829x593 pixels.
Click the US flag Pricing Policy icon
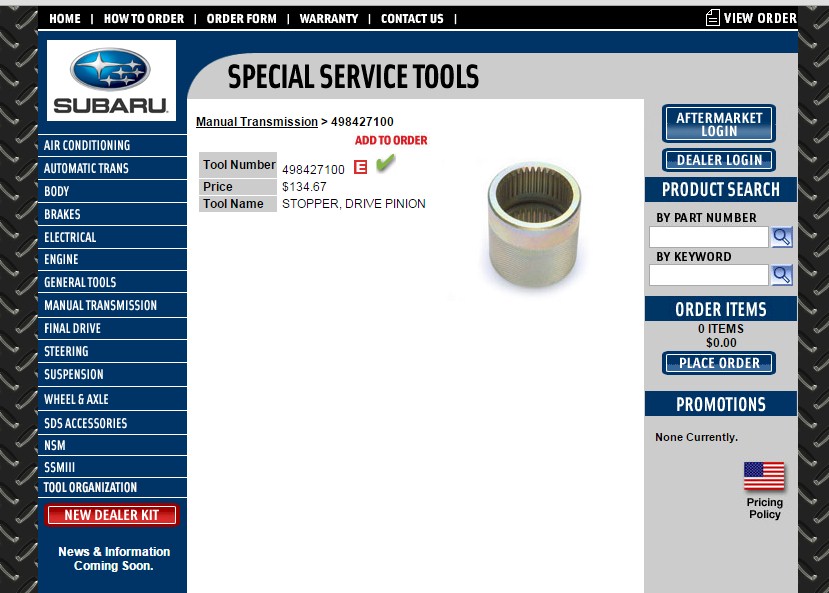tap(764, 476)
